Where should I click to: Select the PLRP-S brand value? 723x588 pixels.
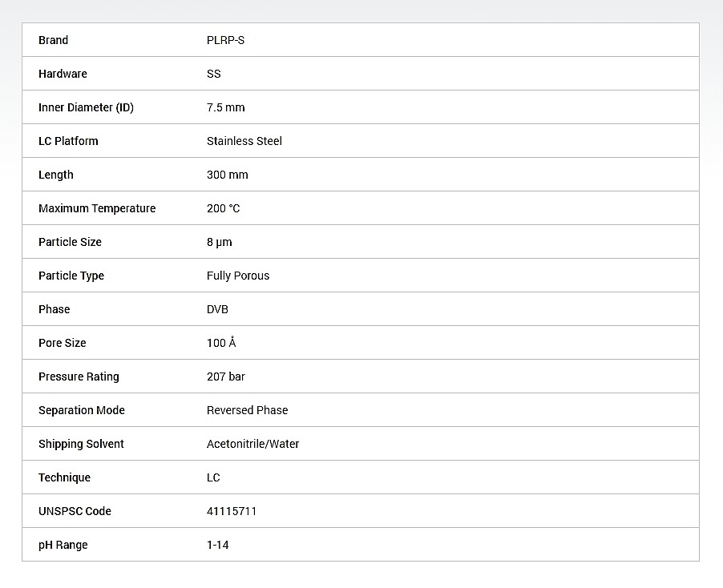click(x=225, y=40)
